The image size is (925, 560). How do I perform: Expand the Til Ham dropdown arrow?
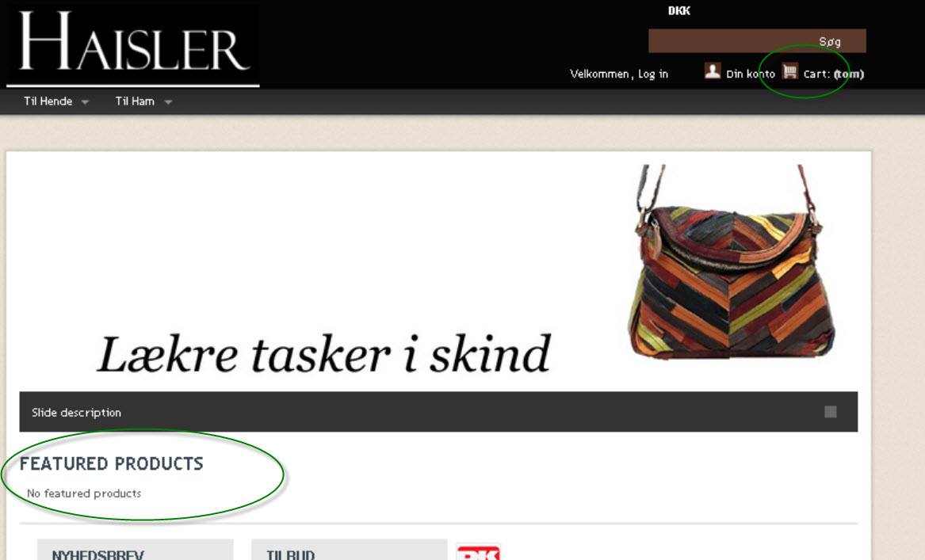(x=168, y=102)
